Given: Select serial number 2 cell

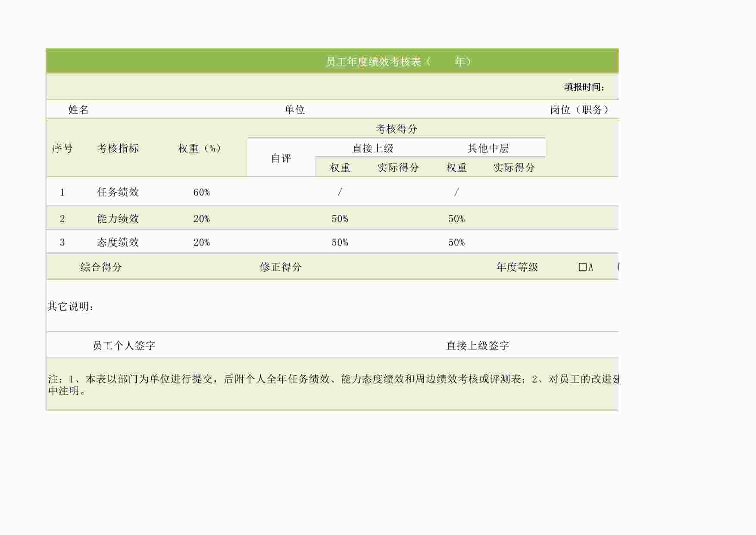Looking at the screenshot, I should [62, 219].
